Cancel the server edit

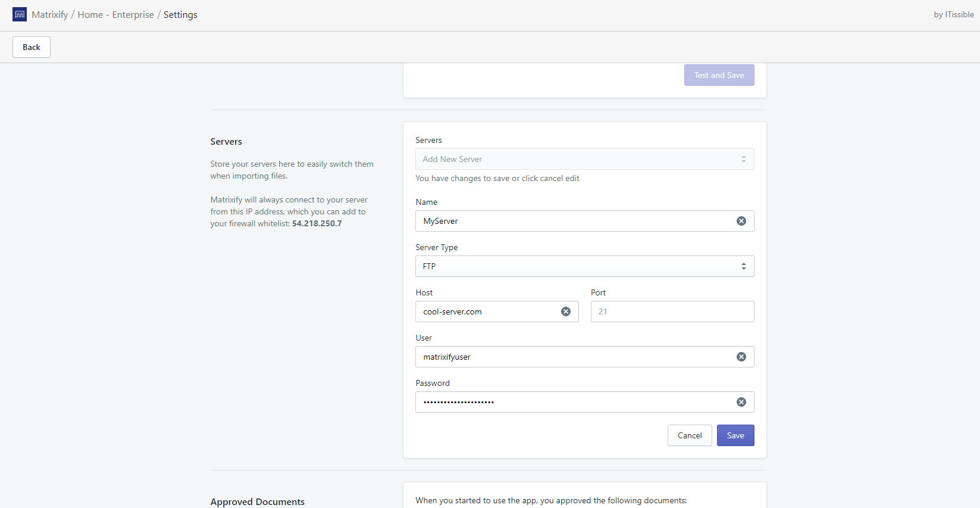(690, 435)
